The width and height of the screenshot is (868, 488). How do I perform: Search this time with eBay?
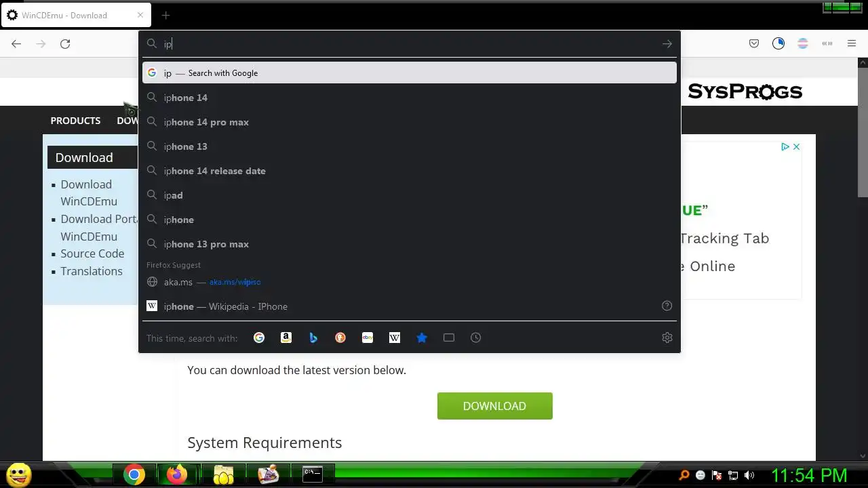368,338
